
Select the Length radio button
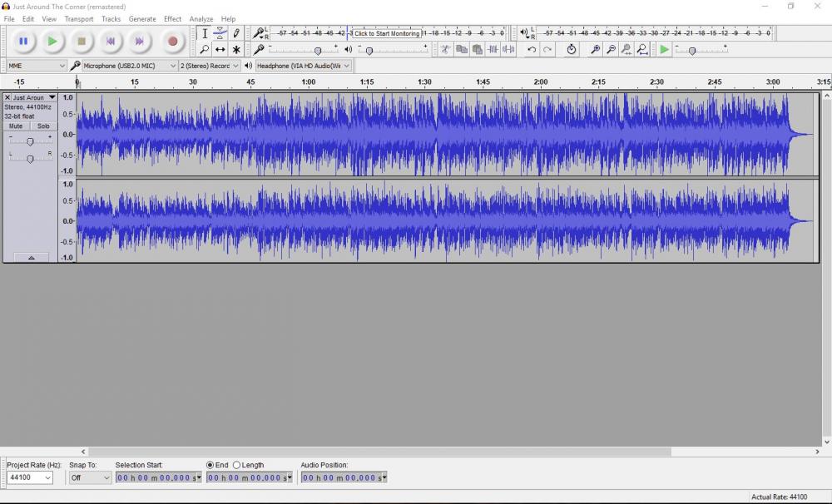[x=237, y=465]
